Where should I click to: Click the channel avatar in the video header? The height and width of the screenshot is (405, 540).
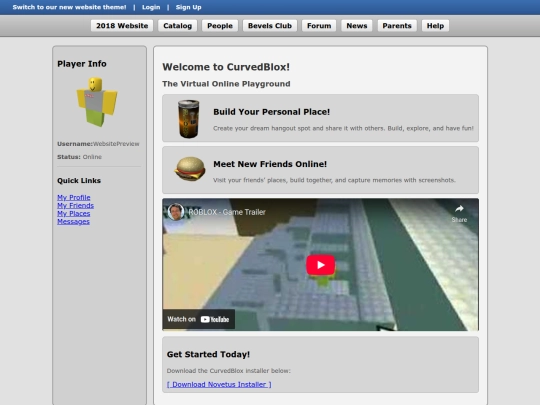(x=176, y=212)
